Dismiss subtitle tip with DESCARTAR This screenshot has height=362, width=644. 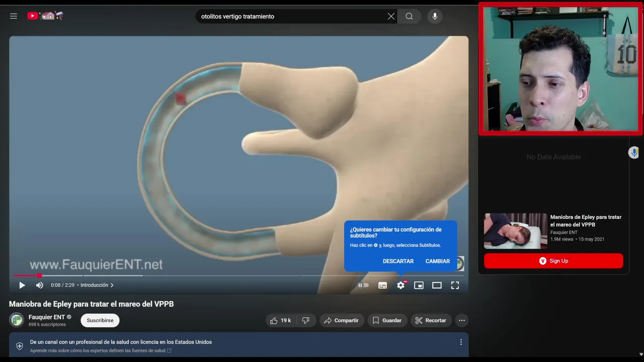[x=398, y=261]
